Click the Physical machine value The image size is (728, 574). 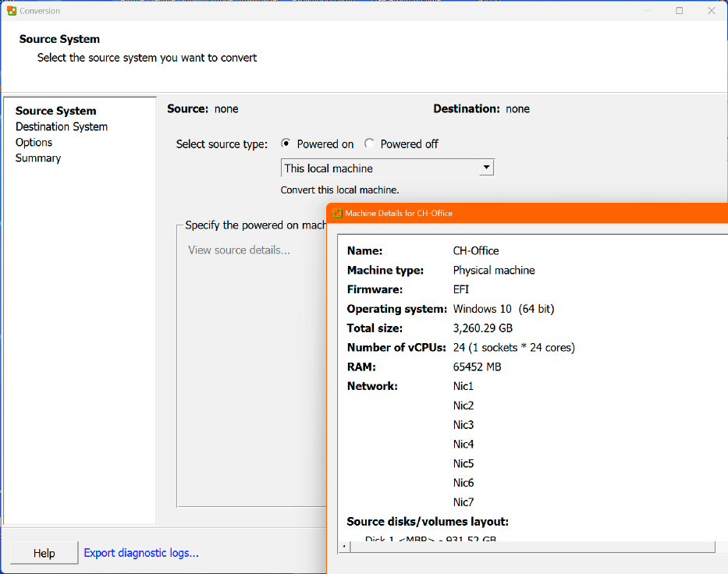[x=494, y=270]
